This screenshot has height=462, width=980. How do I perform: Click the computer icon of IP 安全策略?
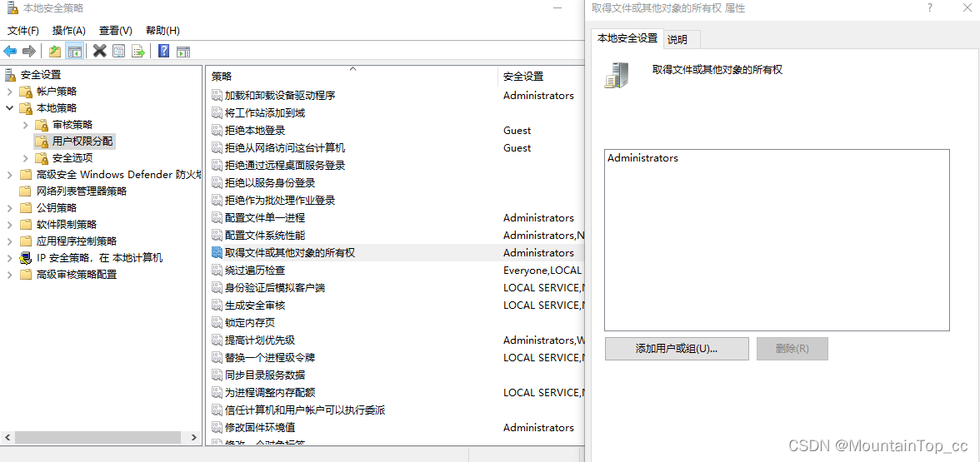coord(26,258)
